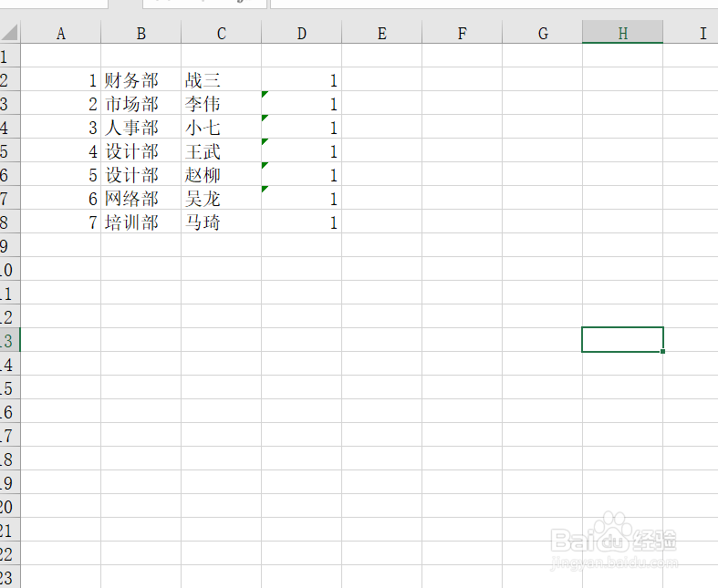Select the cell with name 李伟

221,103
